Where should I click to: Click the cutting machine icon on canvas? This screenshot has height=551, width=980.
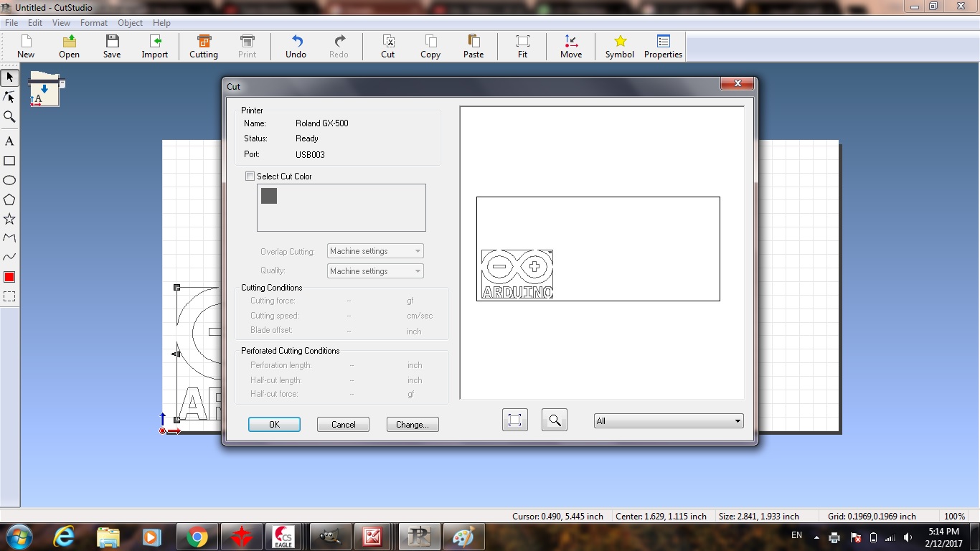(46, 90)
